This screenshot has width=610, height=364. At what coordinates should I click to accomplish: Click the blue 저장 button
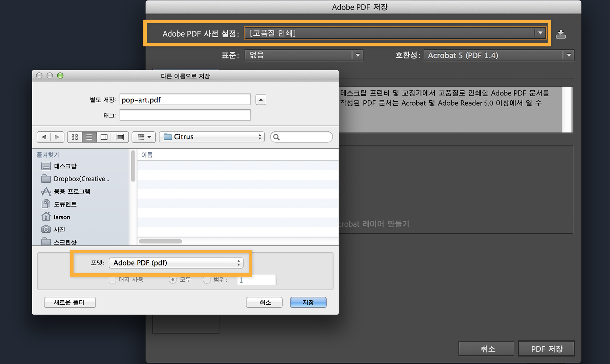click(x=308, y=302)
